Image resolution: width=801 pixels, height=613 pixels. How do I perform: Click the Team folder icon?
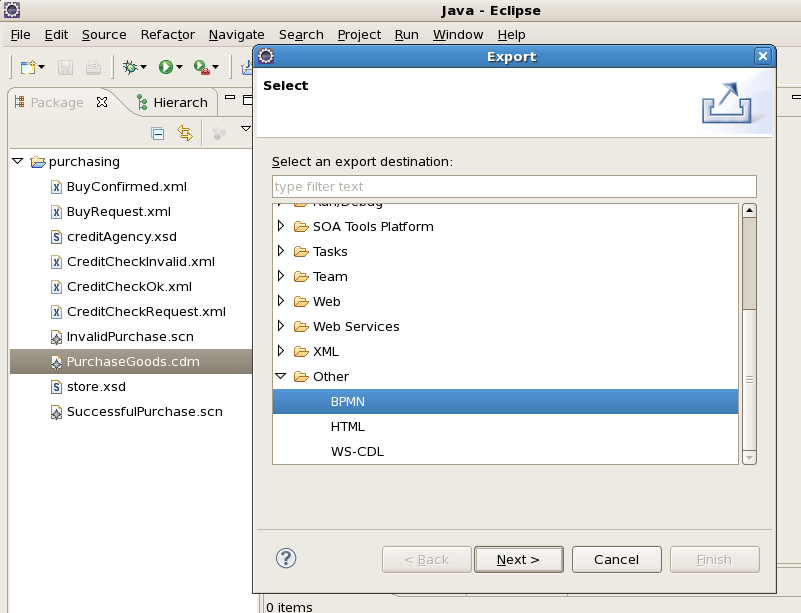301,276
